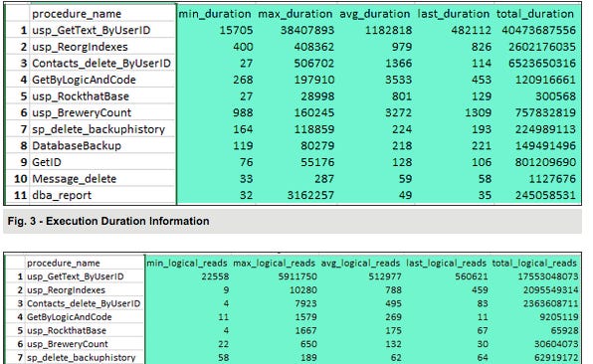Select the cell with value 408362
The width and height of the screenshot is (593, 364).
314,47
